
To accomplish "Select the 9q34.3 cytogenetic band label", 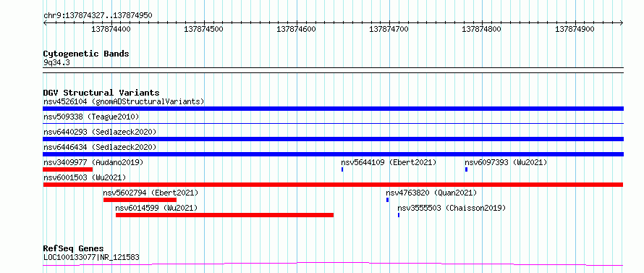I will (x=56, y=63).
